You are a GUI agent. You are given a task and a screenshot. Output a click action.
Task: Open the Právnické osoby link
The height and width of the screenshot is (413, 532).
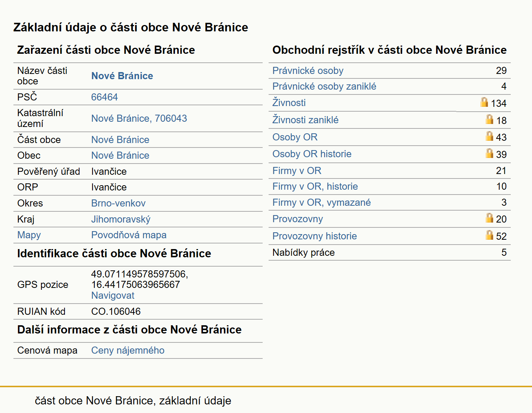pos(308,71)
